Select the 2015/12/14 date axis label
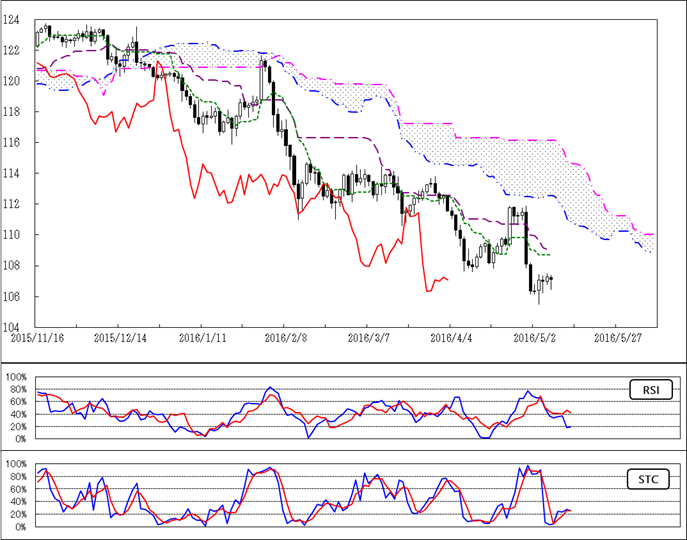 (119, 339)
